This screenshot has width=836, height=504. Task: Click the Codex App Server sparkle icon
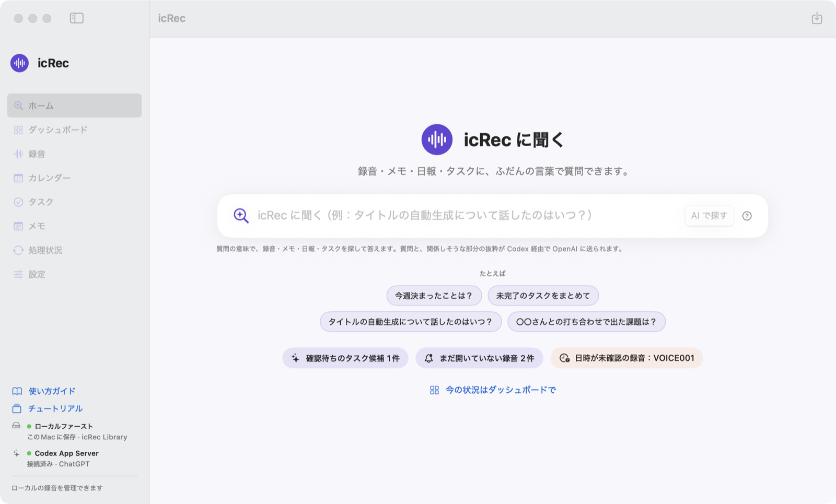[x=16, y=453]
